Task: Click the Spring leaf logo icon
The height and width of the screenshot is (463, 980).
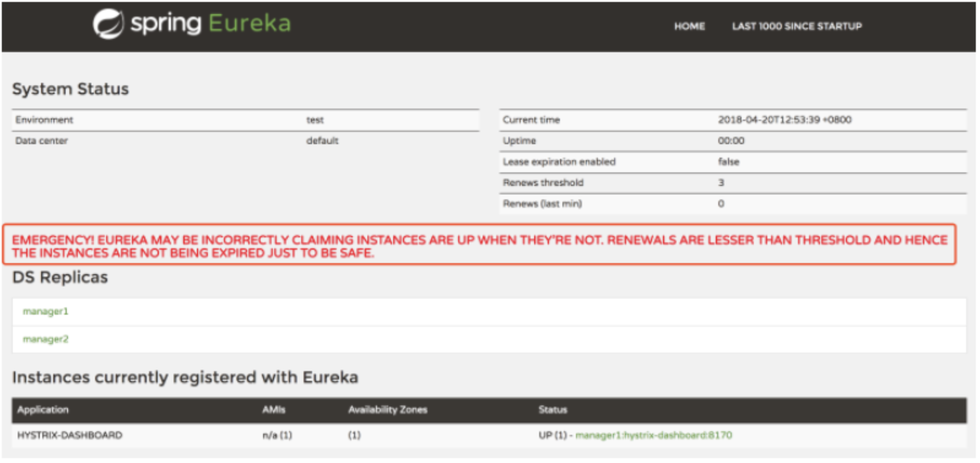Action: point(108,24)
